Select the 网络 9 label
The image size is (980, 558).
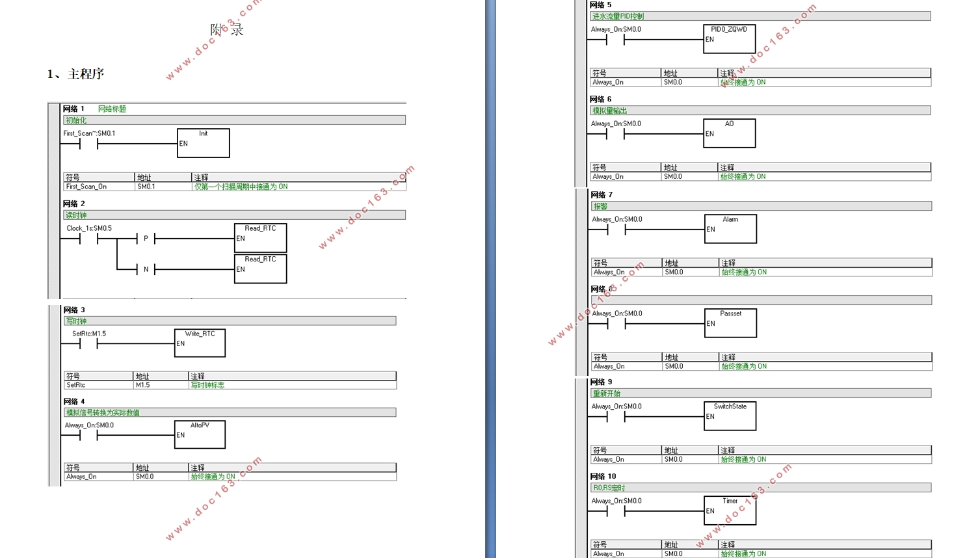(602, 382)
